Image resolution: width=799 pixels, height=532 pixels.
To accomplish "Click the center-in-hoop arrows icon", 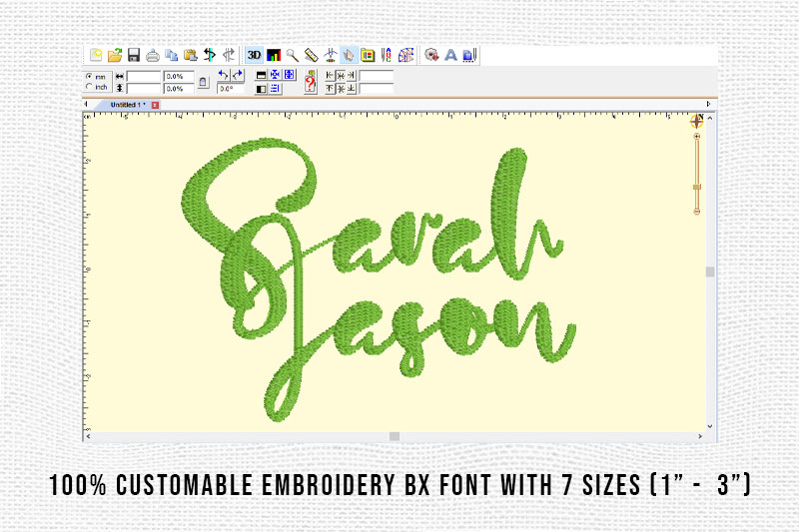I will pos(275,75).
